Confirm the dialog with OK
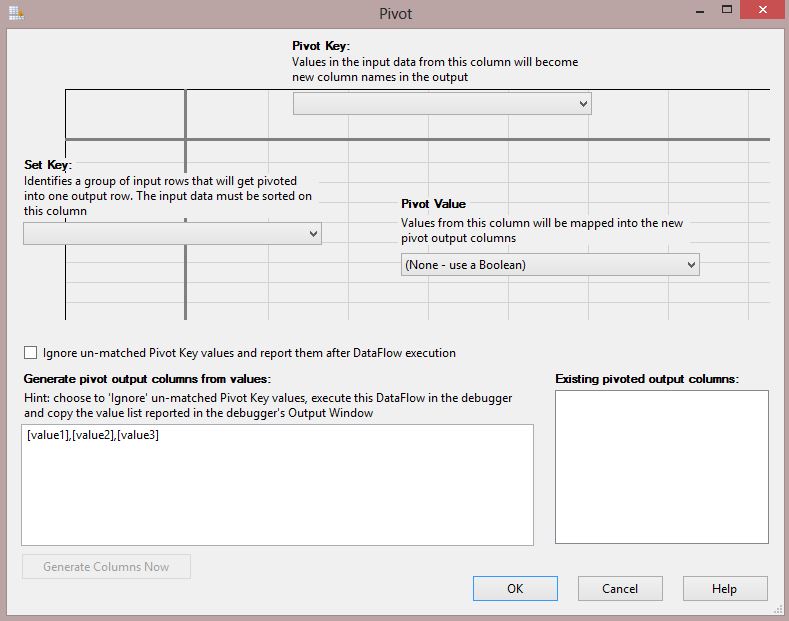Screen dimensions: 789x621 [x=515, y=589]
